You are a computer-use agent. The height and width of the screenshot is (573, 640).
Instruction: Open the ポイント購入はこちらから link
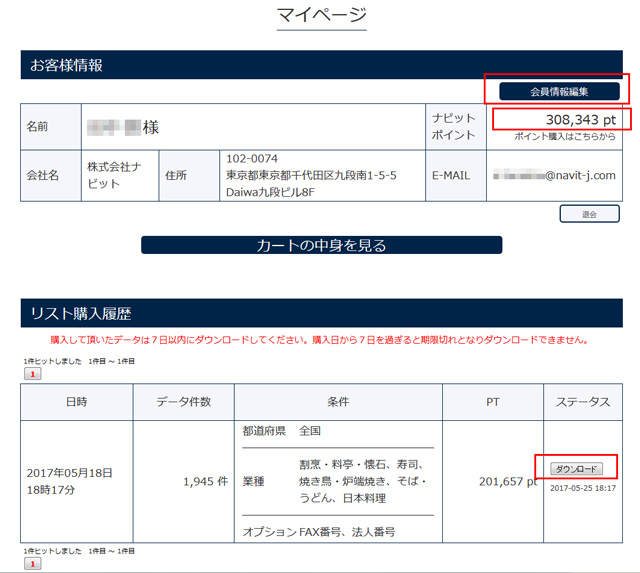click(x=565, y=136)
